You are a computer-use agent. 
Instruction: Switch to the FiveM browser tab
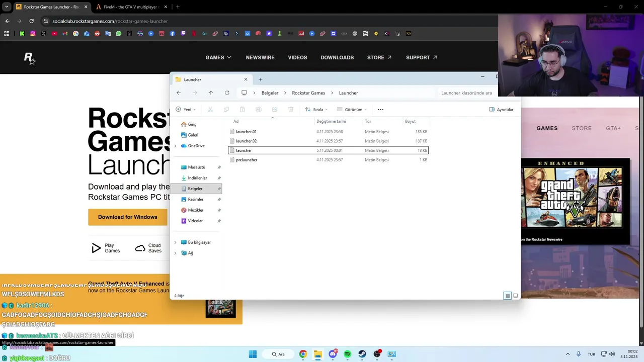click(131, 7)
